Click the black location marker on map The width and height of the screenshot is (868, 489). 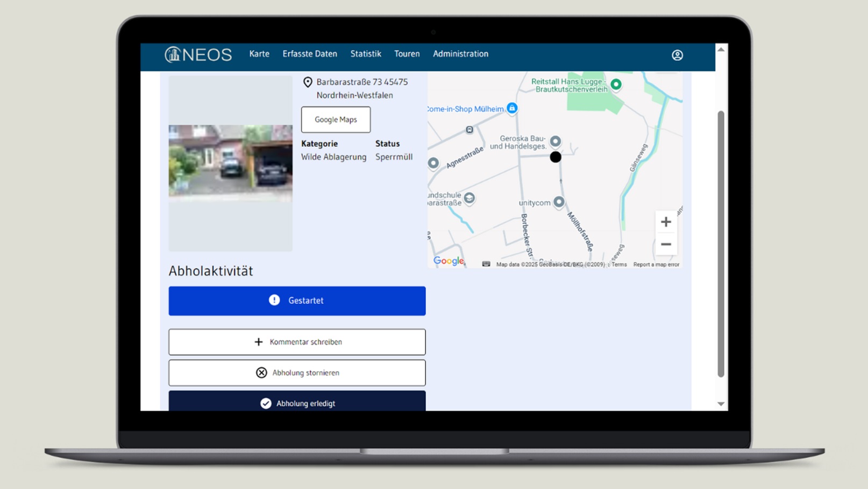[556, 157]
